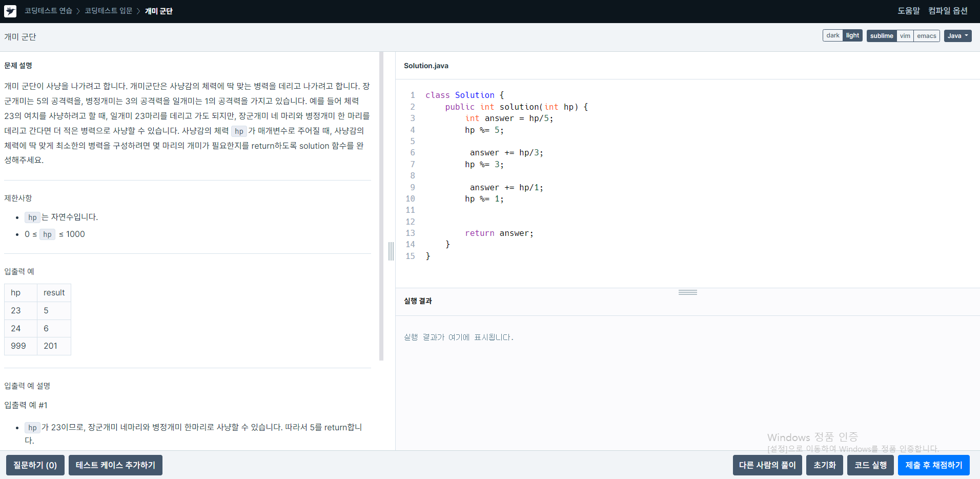This screenshot has width=980, height=479.
Task: Switch to emacs keybindings
Action: point(926,36)
